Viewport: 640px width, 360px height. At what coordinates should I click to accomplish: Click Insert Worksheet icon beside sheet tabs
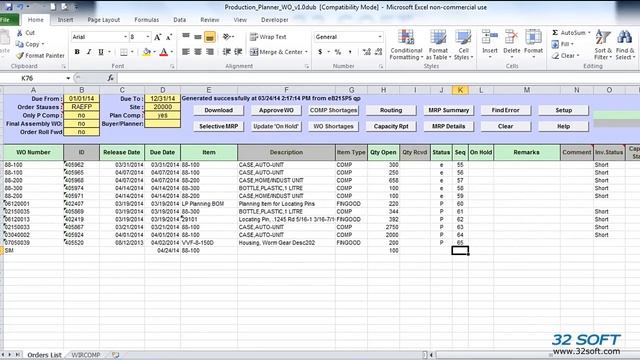click(x=116, y=355)
